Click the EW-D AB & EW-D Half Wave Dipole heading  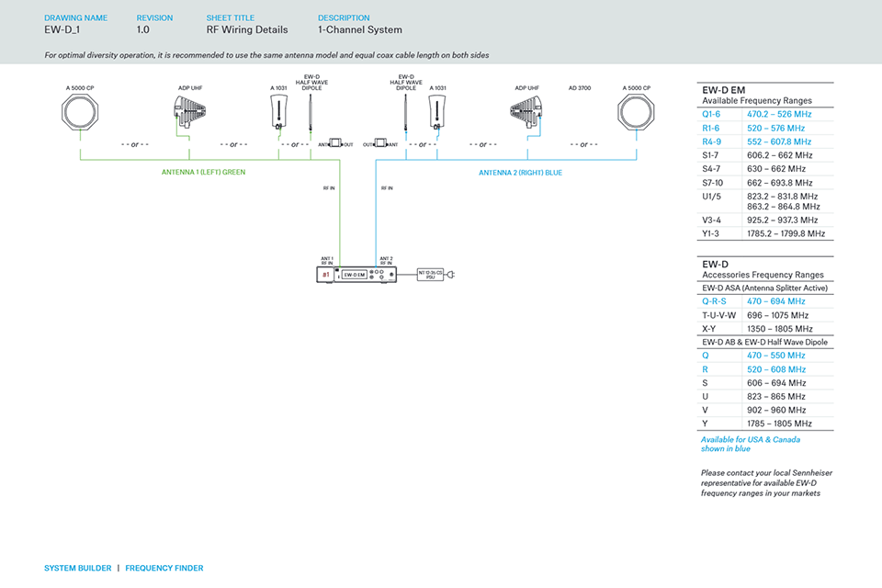[765, 342]
